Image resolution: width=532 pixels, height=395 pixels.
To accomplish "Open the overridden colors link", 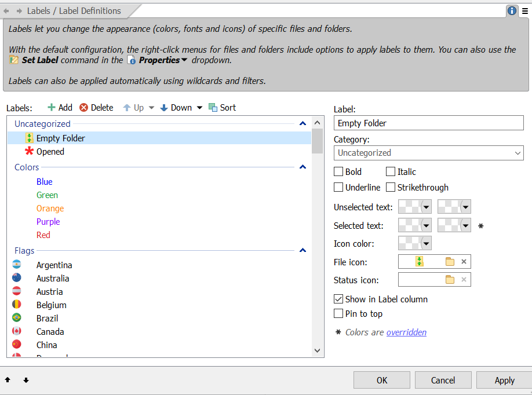I will pyautogui.click(x=406, y=332).
